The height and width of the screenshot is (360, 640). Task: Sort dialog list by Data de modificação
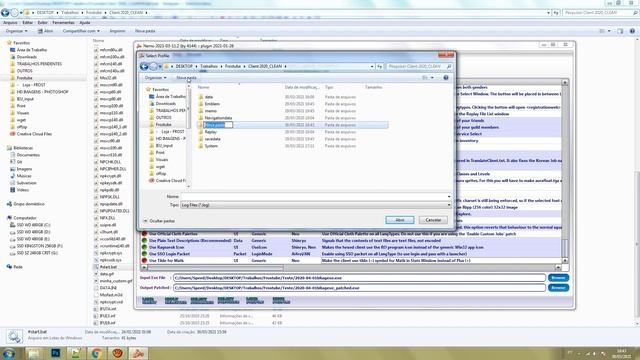coord(302,87)
